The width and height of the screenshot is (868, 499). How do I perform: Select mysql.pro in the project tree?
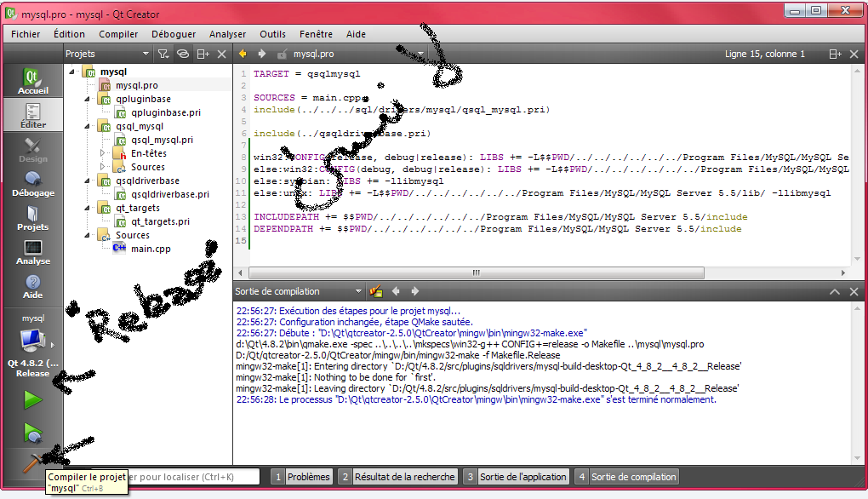click(137, 85)
